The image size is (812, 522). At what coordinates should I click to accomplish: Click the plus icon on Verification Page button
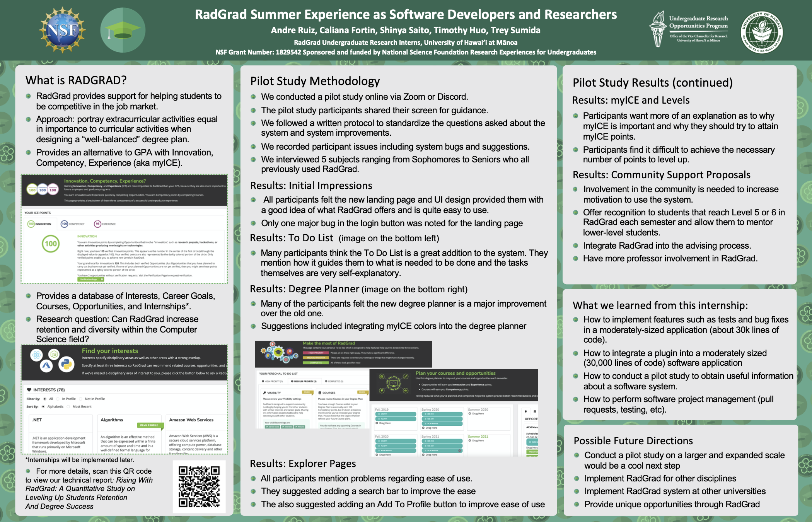102,279
